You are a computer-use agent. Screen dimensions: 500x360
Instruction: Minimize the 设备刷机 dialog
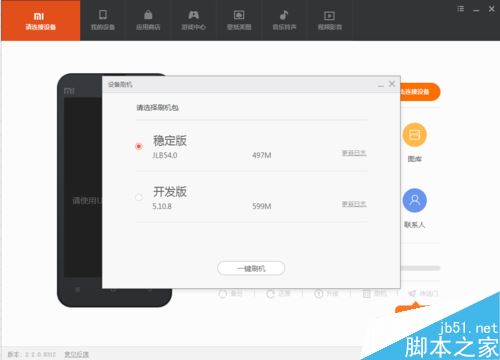tap(381, 85)
